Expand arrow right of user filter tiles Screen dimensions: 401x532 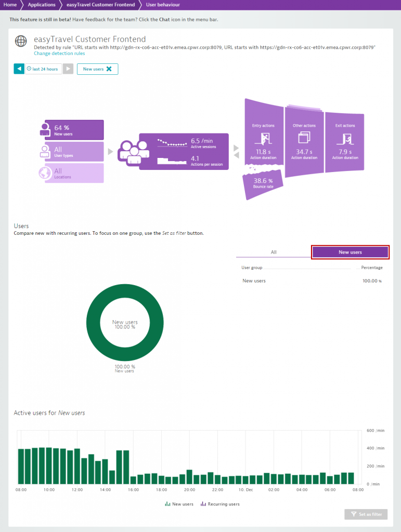click(110, 151)
